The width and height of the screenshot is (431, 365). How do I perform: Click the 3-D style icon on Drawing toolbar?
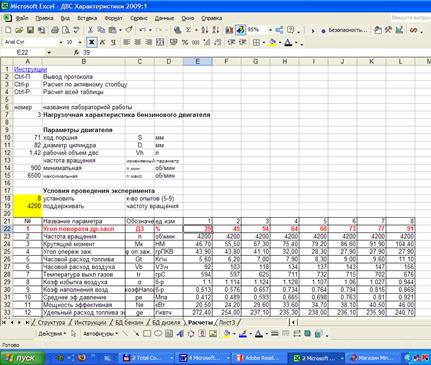[x=318, y=333]
